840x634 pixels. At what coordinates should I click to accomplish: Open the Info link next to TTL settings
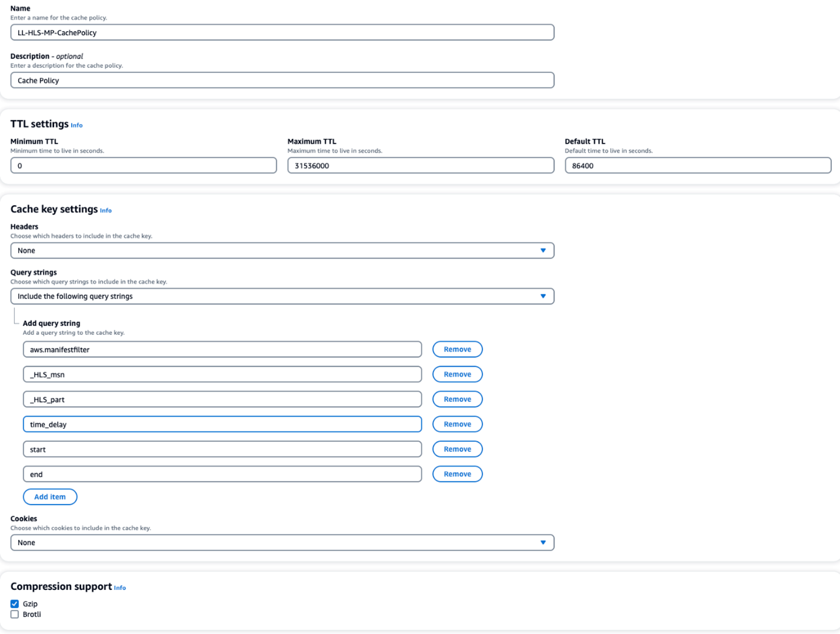point(76,125)
